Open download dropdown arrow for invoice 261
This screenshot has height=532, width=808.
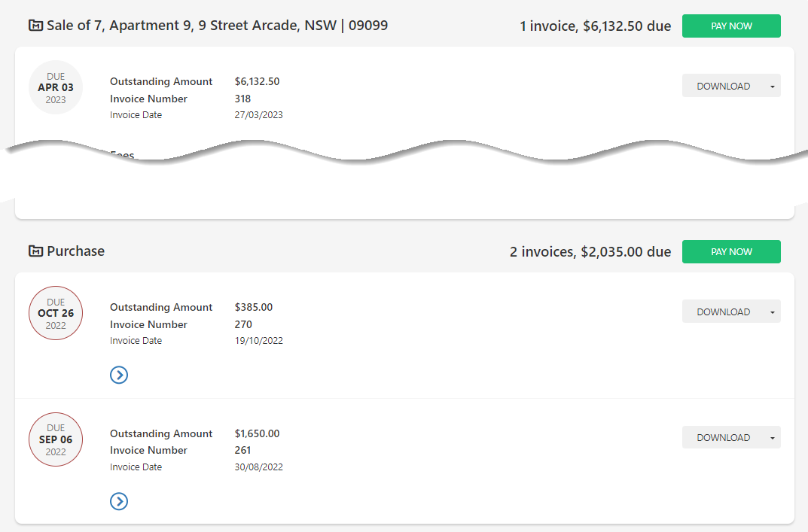[x=773, y=438]
